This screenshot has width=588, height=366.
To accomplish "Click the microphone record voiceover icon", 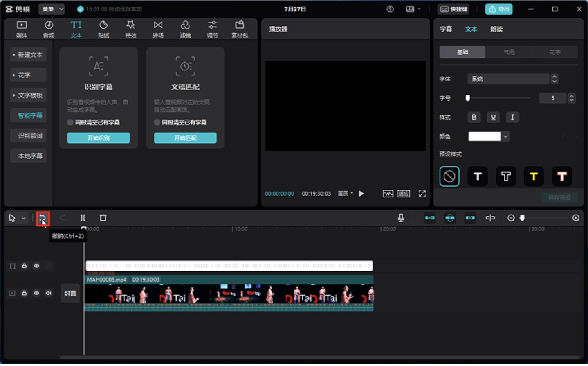I will [x=401, y=218].
